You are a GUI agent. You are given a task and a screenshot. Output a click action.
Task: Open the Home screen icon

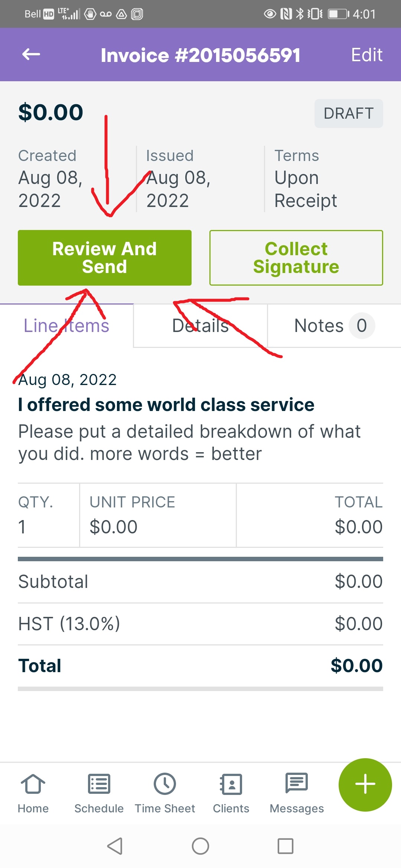coord(33,792)
